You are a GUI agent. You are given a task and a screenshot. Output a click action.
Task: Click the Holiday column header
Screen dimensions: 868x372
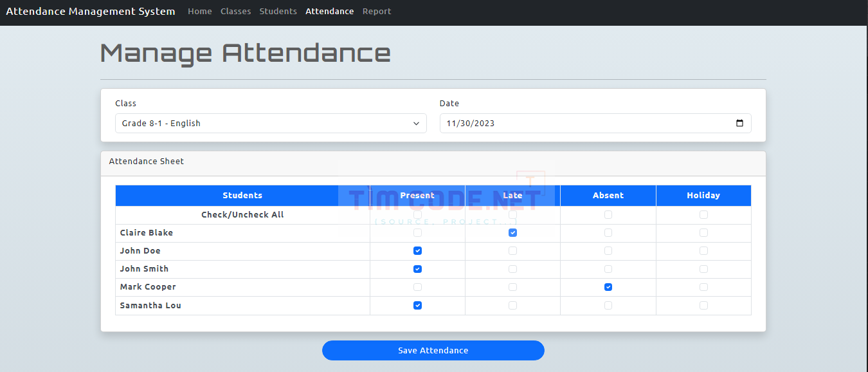[x=703, y=196]
